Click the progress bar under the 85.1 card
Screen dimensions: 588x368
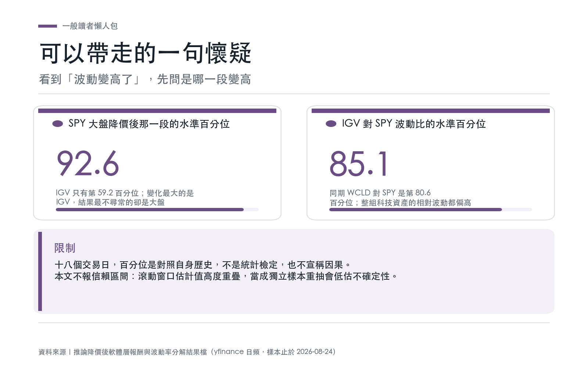pyautogui.click(x=431, y=210)
